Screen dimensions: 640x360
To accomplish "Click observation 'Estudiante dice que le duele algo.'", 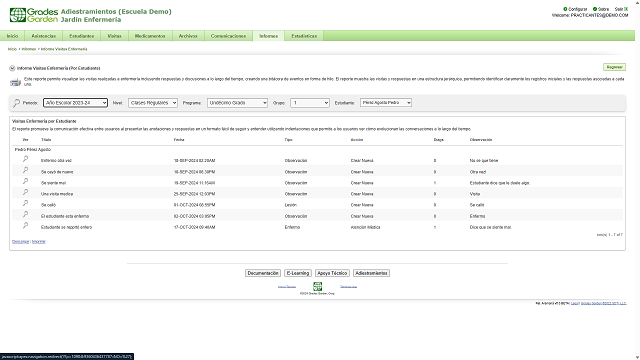I will [500, 183].
